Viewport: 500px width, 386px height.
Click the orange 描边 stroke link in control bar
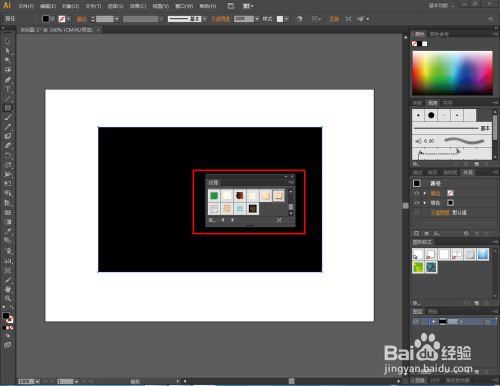click(x=81, y=19)
